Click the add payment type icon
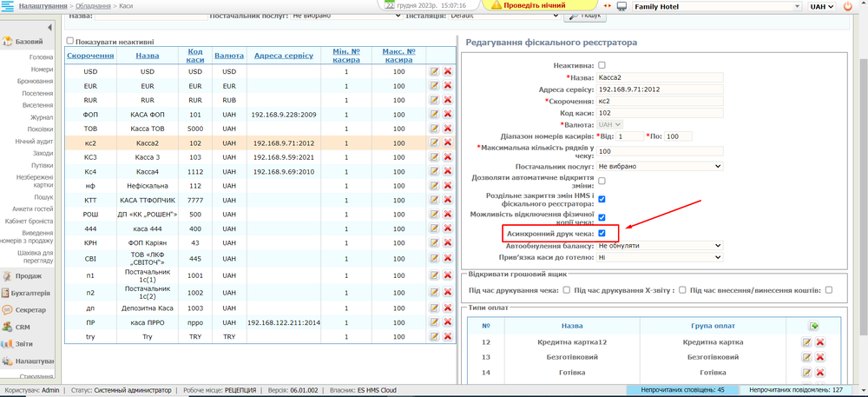 coord(814,326)
